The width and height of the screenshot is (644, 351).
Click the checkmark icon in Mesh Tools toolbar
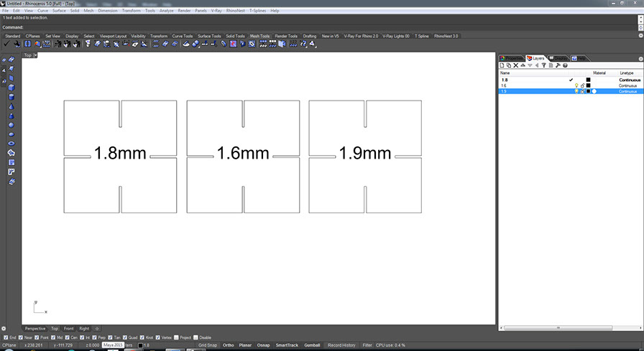point(6,44)
